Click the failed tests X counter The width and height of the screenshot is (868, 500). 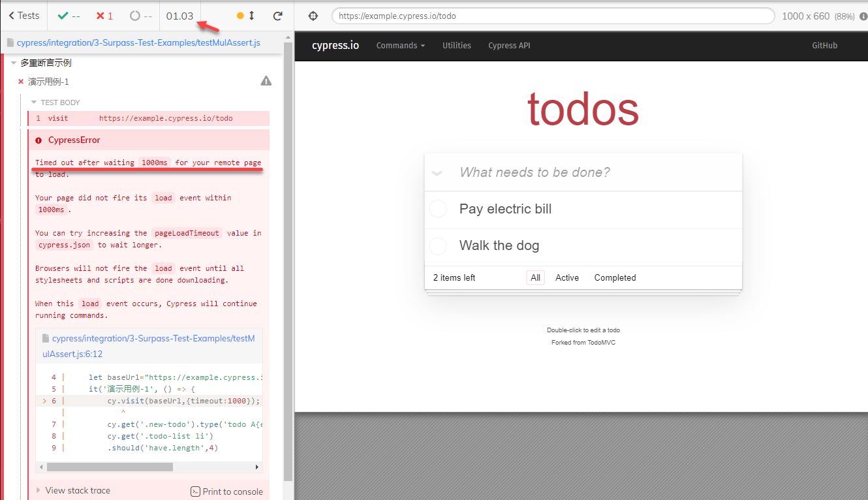tap(104, 16)
